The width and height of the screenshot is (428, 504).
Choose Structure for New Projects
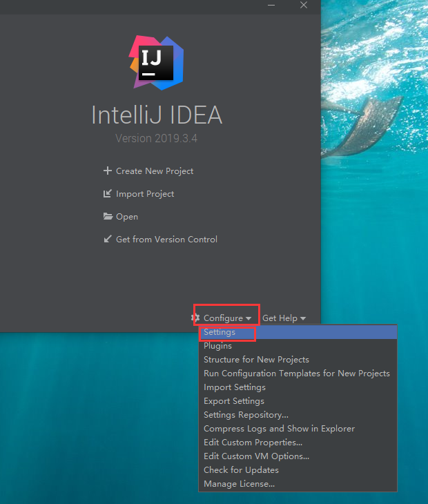(x=298, y=360)
